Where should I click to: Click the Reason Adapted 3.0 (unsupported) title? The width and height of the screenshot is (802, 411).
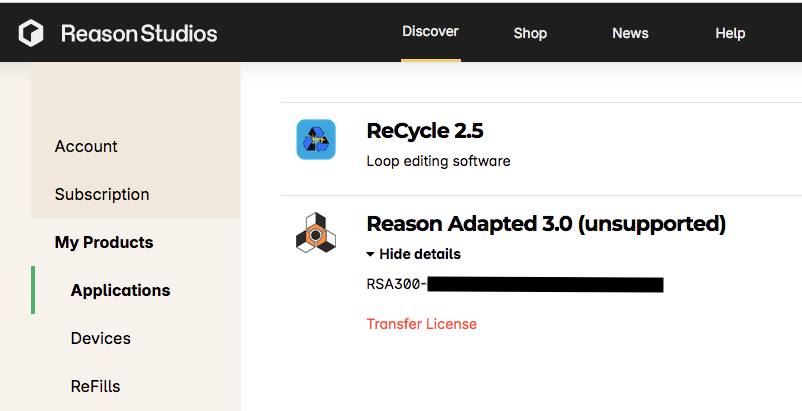(546, 224)
